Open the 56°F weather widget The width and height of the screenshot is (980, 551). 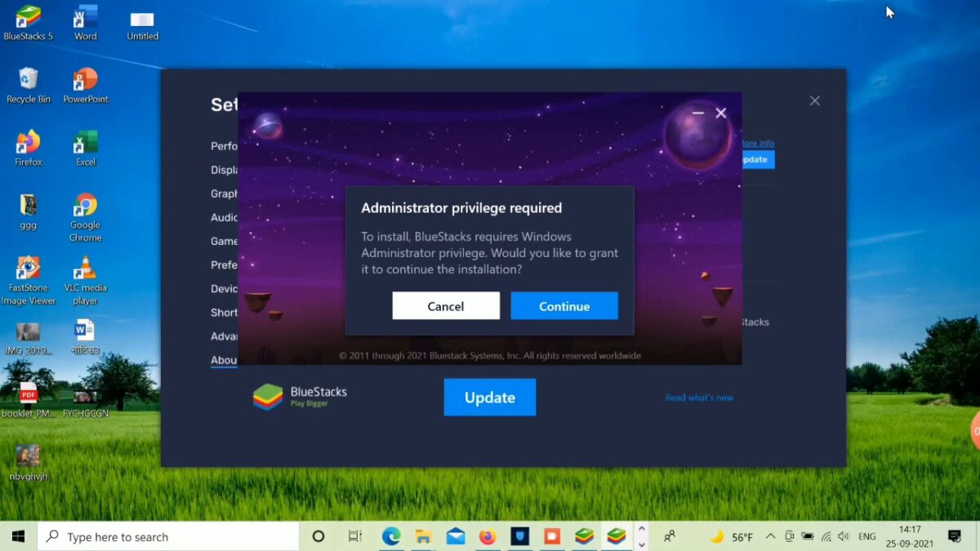(x=732, y=536)
